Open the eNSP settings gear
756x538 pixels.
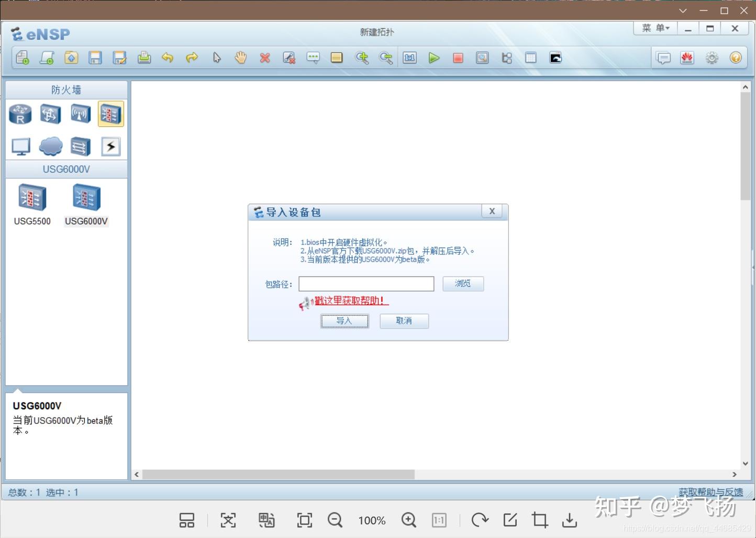[711, 58]
